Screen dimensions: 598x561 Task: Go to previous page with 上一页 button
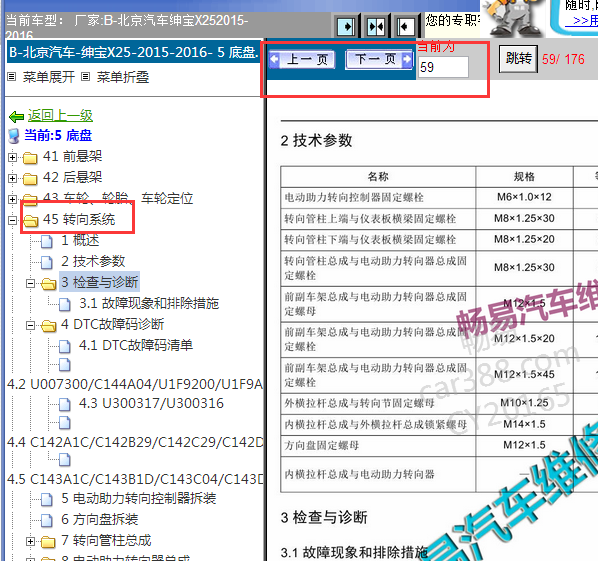click(302, 59)
